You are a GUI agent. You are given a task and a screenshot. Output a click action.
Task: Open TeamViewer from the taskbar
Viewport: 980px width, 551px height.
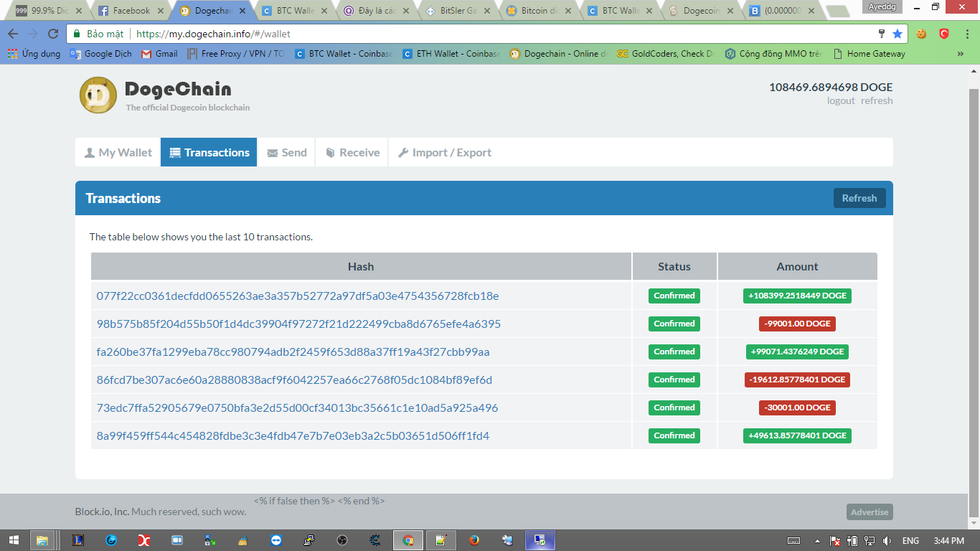pyautogui.click(x=277, y=540)
